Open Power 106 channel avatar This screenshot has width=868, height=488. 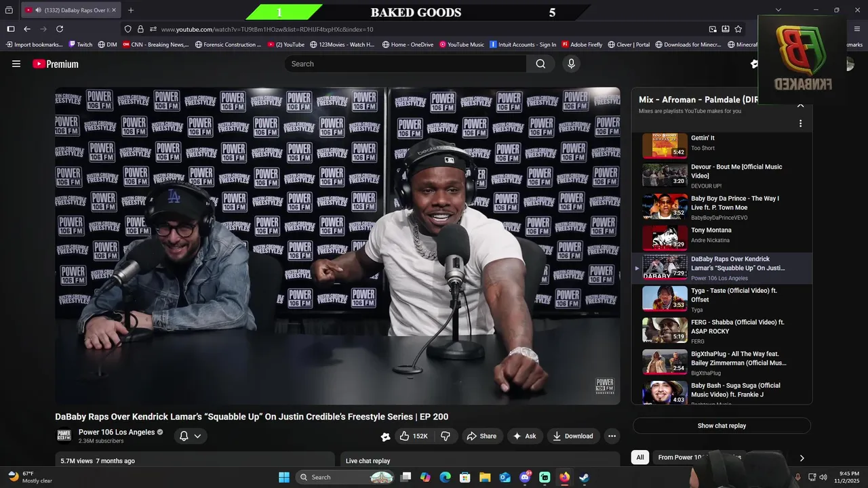pos(64,435)
